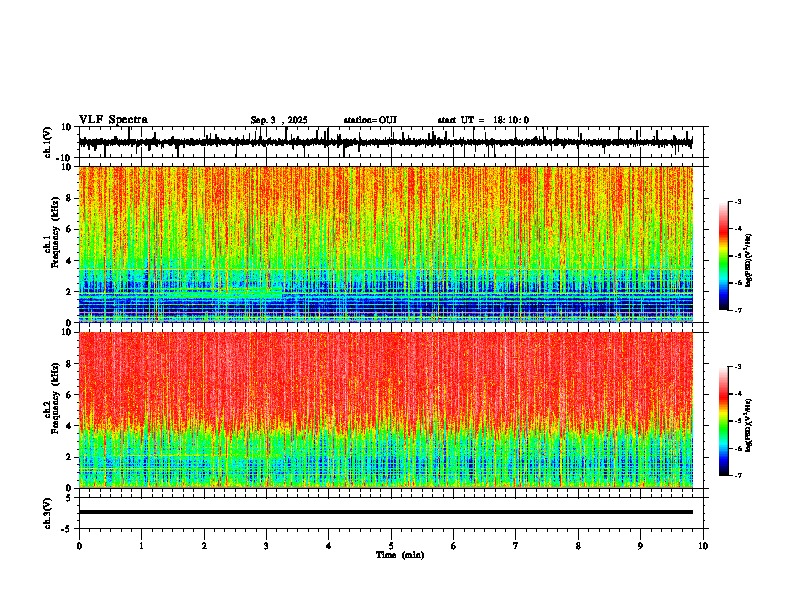Image resolution: width=792 pixels, height=612 pixels.
Task: Click time-axis tick label "1"
Action: 141,546
